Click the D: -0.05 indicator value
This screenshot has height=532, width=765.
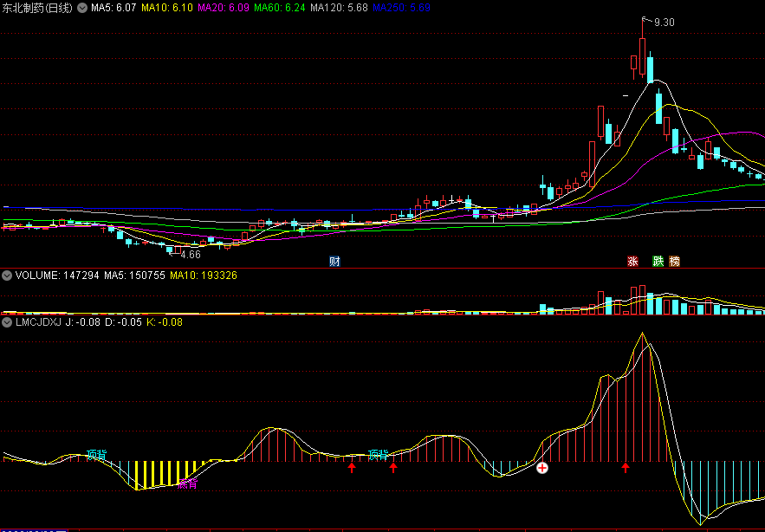(x=123, y=322)
